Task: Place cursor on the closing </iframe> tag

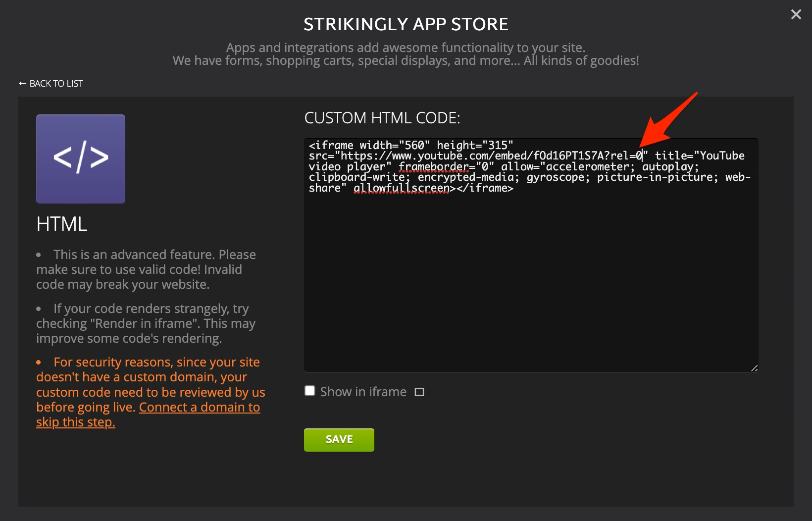Action: tap(485, 188)
